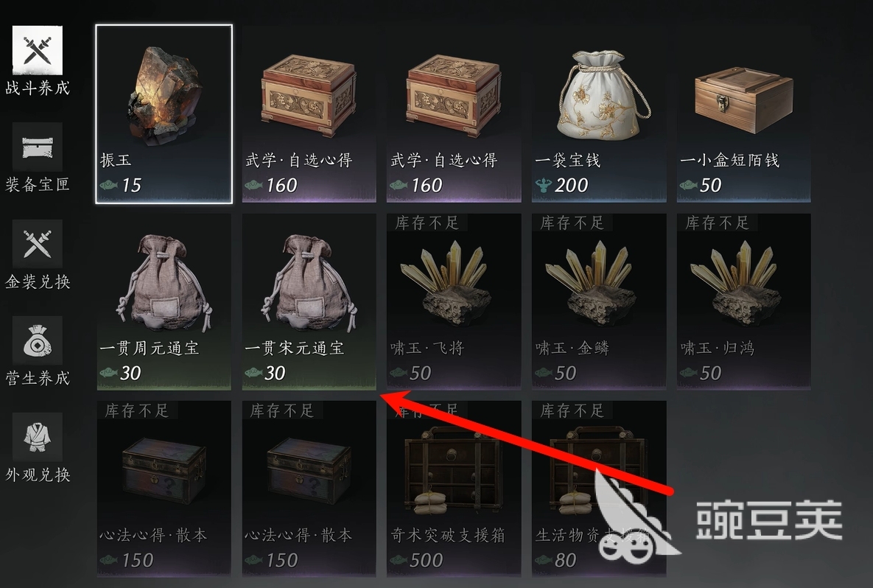Select the first 心法心得·散本 chest

tap(164, 489)
